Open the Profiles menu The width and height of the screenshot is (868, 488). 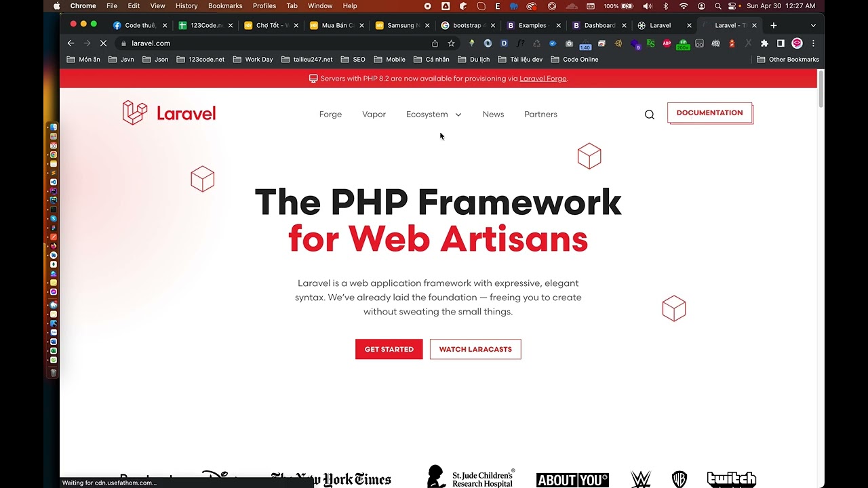pyautogui.click(x=264, y=6)
